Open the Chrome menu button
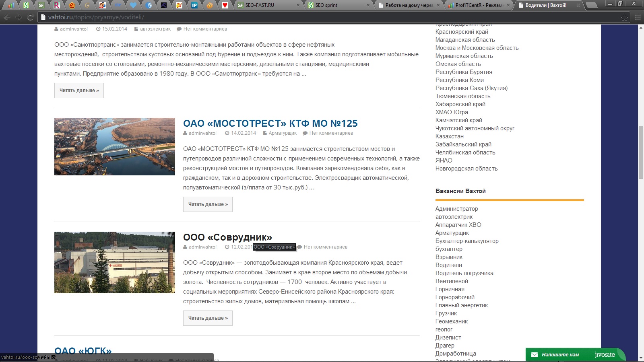The height and width of the screenshot is (362, 644). pyautogui.click(x=638, y=17)
